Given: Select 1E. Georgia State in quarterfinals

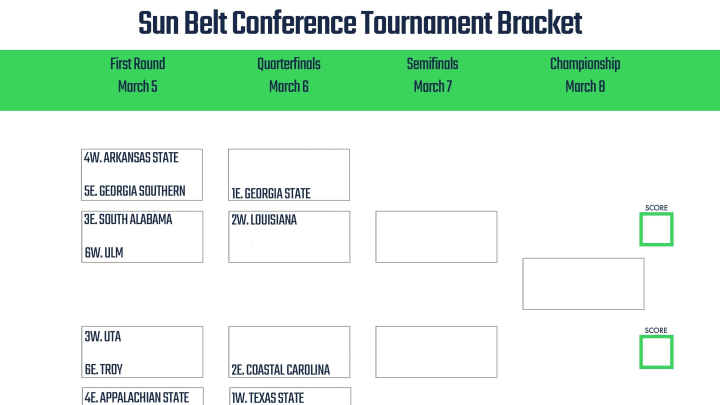Looking at the screenshot, I should (x=271, y=193).
